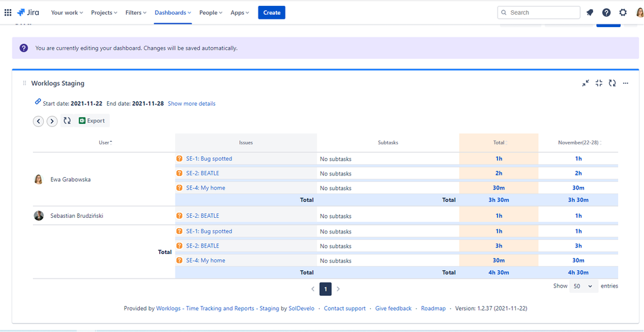Expand the Filters dropdown

136,12
